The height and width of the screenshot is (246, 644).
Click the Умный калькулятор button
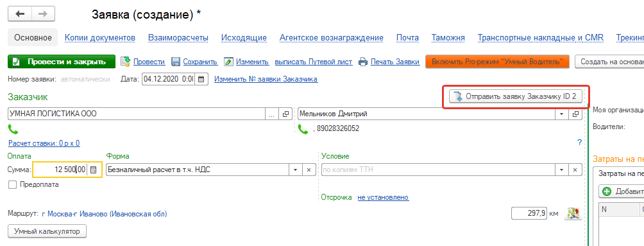coord(47,231)
